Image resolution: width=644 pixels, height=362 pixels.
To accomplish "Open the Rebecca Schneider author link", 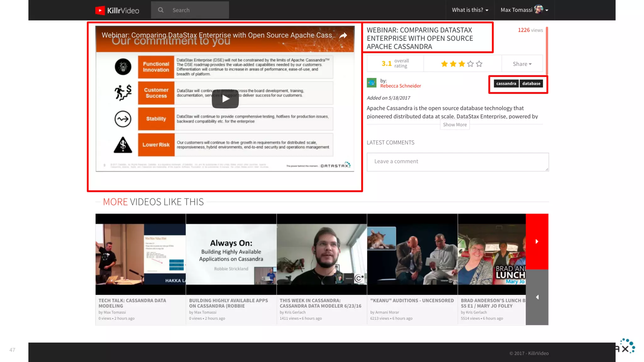I will [400, 86].
